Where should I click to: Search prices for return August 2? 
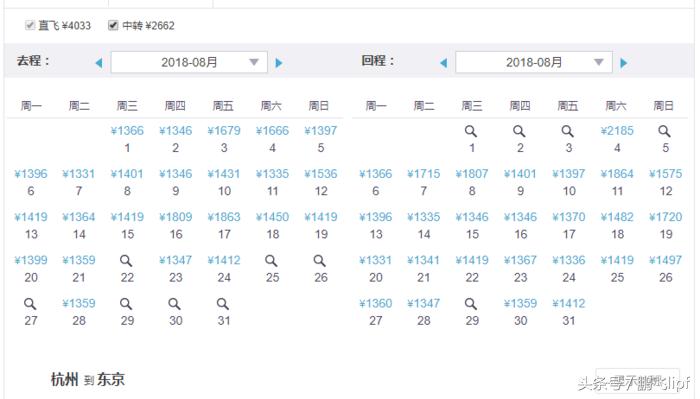[519, 131]
